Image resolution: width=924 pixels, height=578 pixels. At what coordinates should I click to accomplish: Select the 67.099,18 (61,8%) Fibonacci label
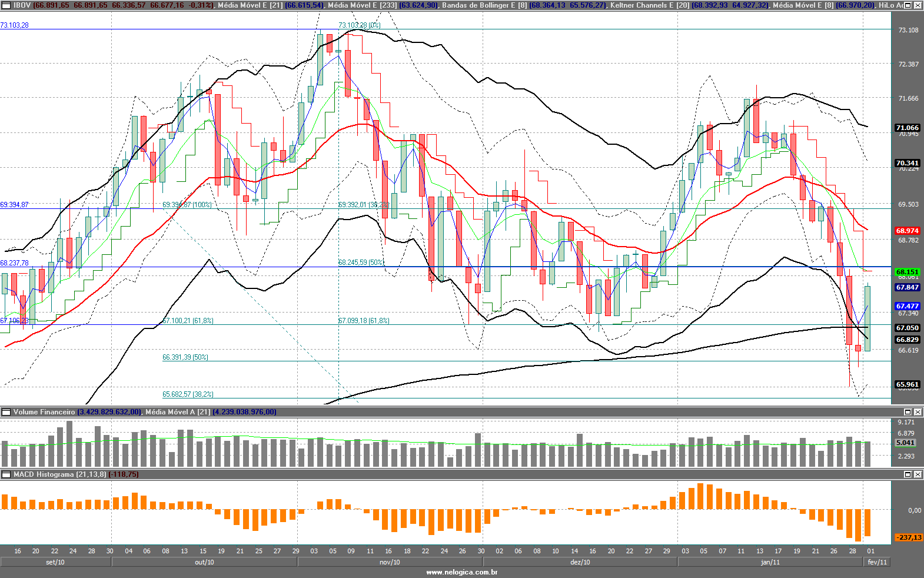click(x=364, y=321)
